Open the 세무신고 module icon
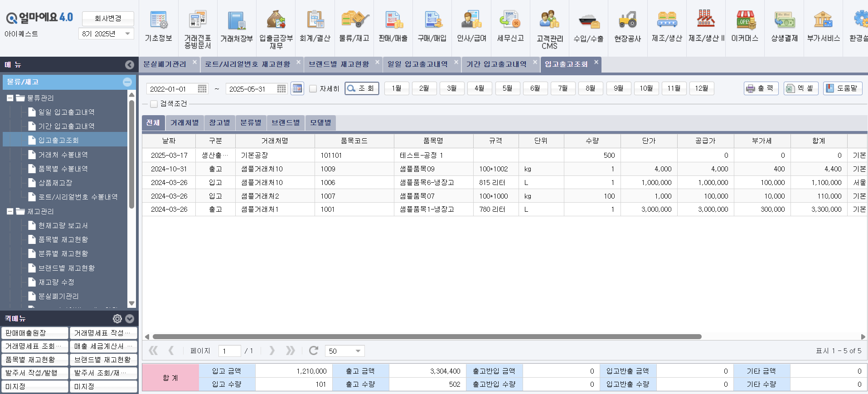The width and height of the screenshot is (868, 394). point(510,27)
